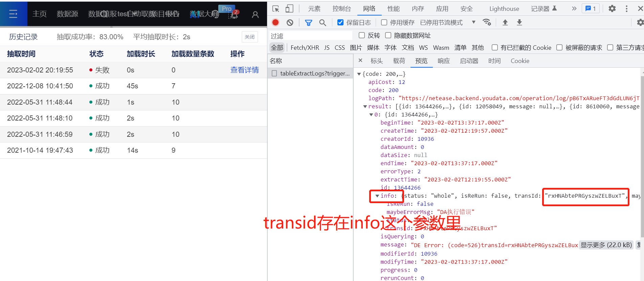Viewport: 644px width, 281px height.
Task: Enable 被屏蔽的请求 checkbox
Action: (559, 47)
